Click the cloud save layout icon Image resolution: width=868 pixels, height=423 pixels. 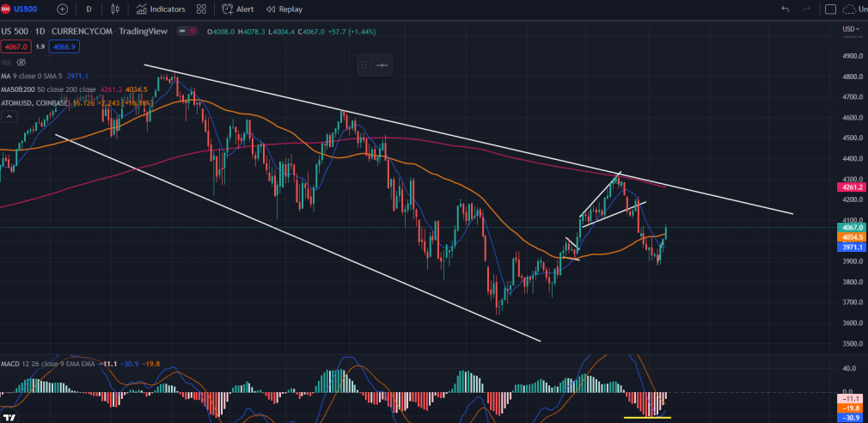(x=848, y=9)
